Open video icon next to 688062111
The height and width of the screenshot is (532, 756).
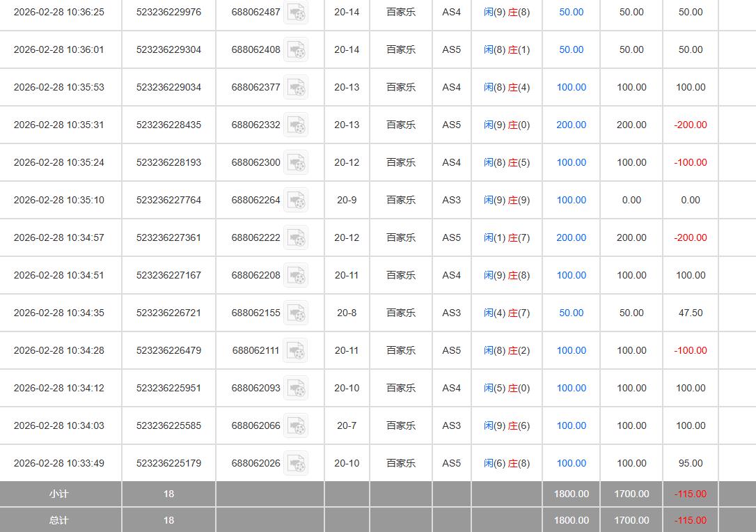[296, 351]
